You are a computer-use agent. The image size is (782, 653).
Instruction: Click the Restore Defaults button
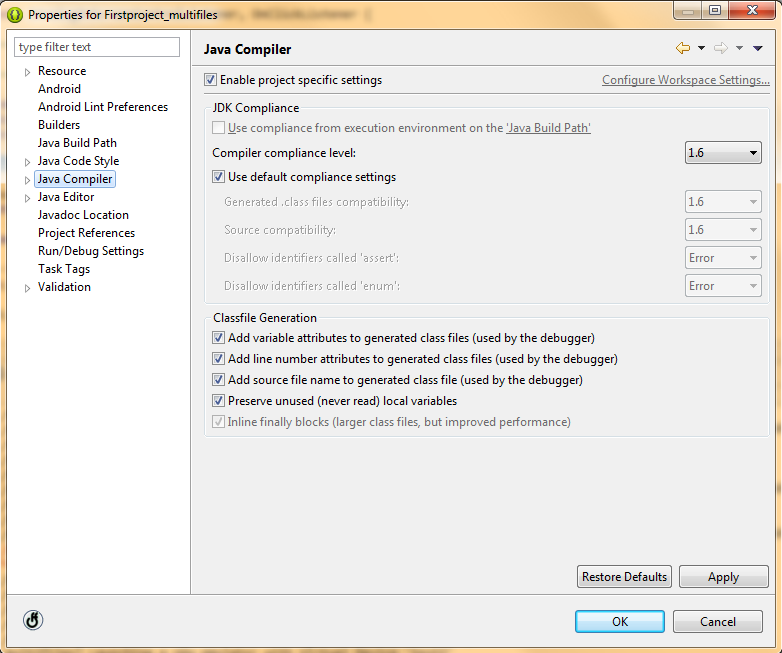tap(624, 577)
